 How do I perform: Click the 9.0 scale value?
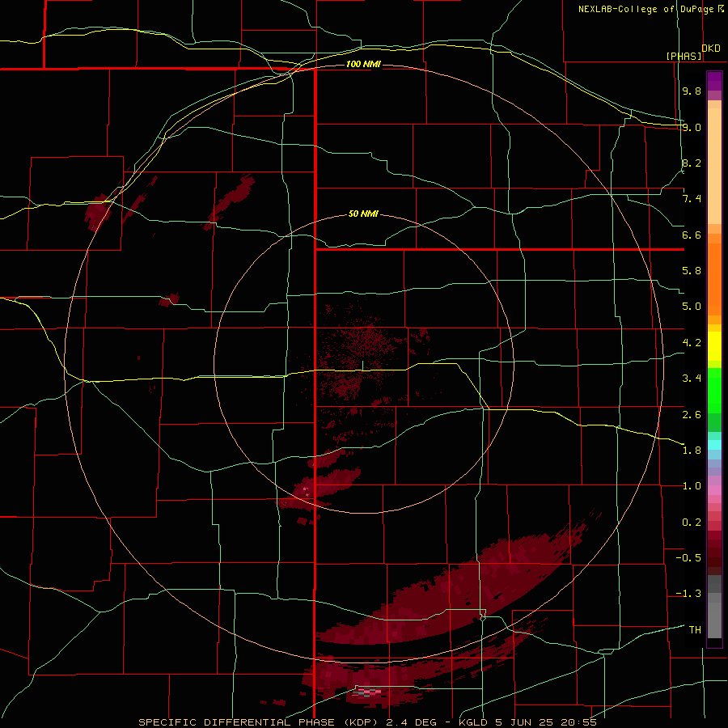[x=692, y=127]
